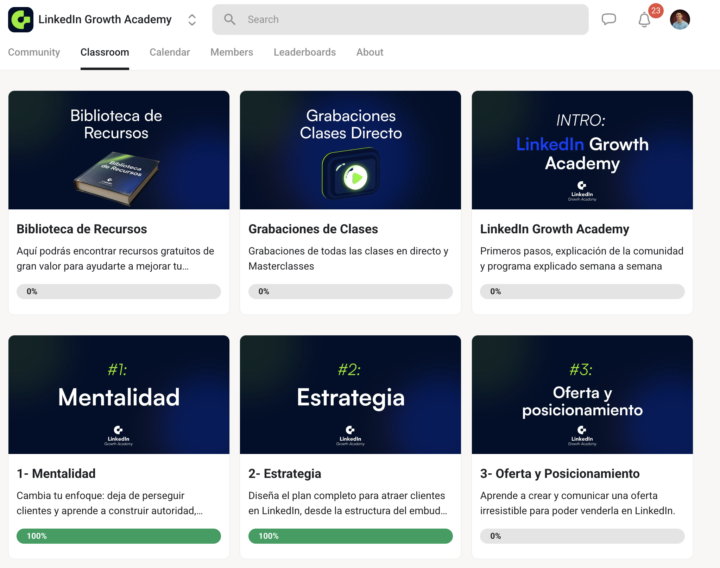Click the Biblioteca de Recursos course title

tap(82, 229)
